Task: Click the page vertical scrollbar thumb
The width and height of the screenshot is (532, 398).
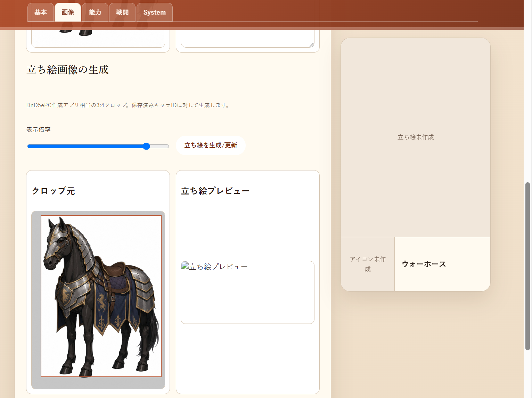Action: coord(527,266)
